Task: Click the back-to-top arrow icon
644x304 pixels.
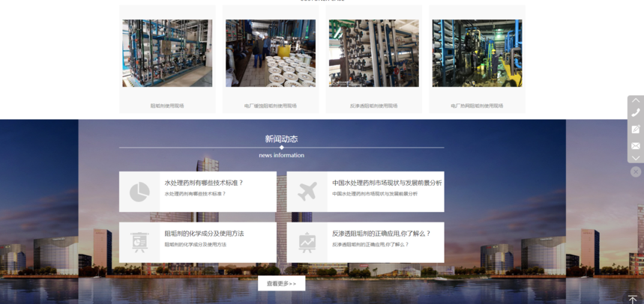Action: pyautogui.click(x=633, y=300)
